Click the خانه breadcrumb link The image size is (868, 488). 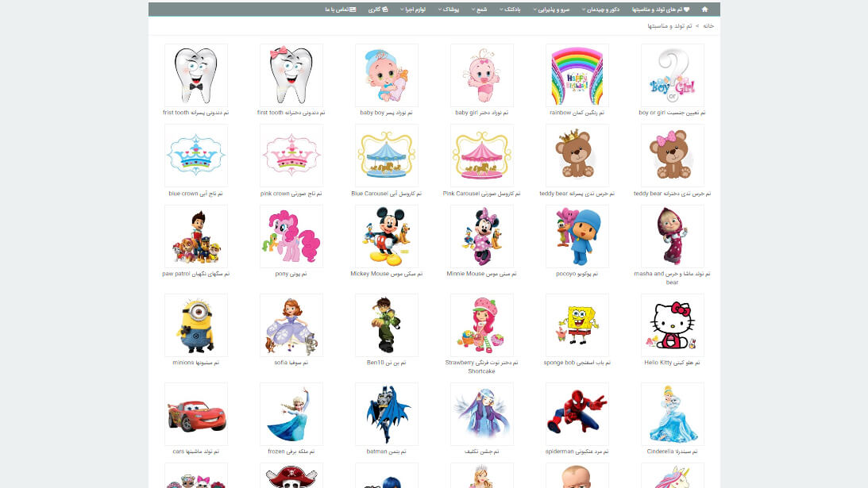708,26
